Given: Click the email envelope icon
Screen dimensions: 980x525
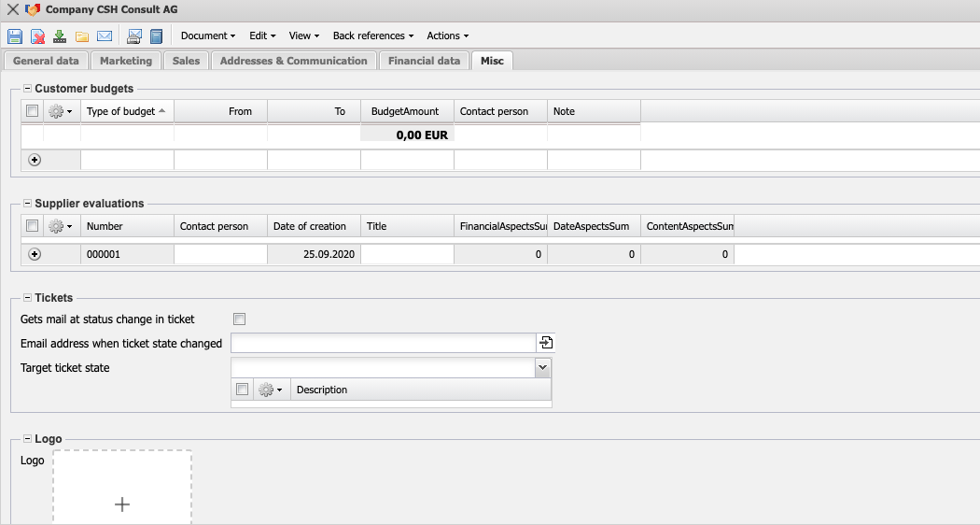Looking at the screenshot, I should point(105,36).
